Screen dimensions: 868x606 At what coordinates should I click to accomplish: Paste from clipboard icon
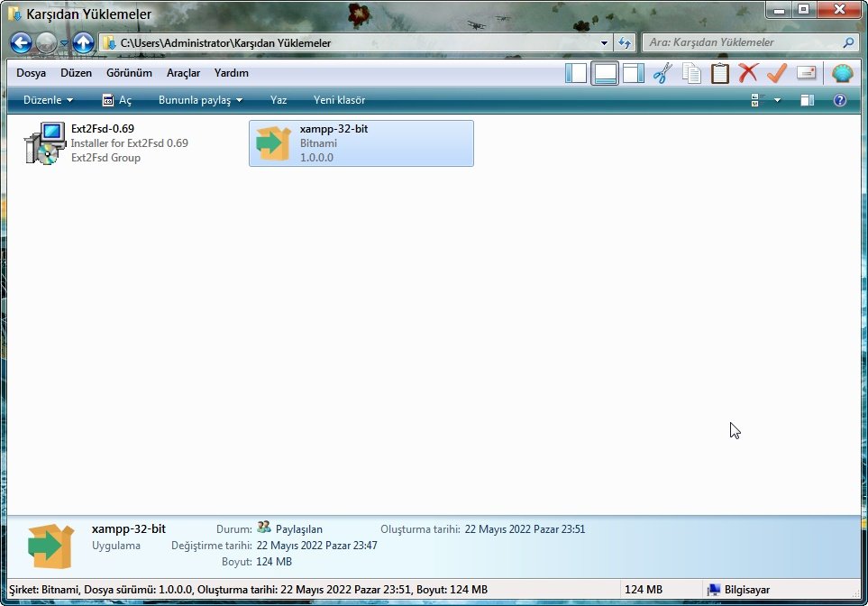(x=719, y=73)
